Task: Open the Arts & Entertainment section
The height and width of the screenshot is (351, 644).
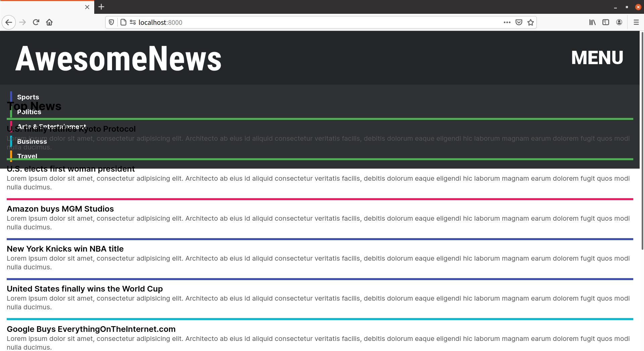Action: click(x=52, y=127)
